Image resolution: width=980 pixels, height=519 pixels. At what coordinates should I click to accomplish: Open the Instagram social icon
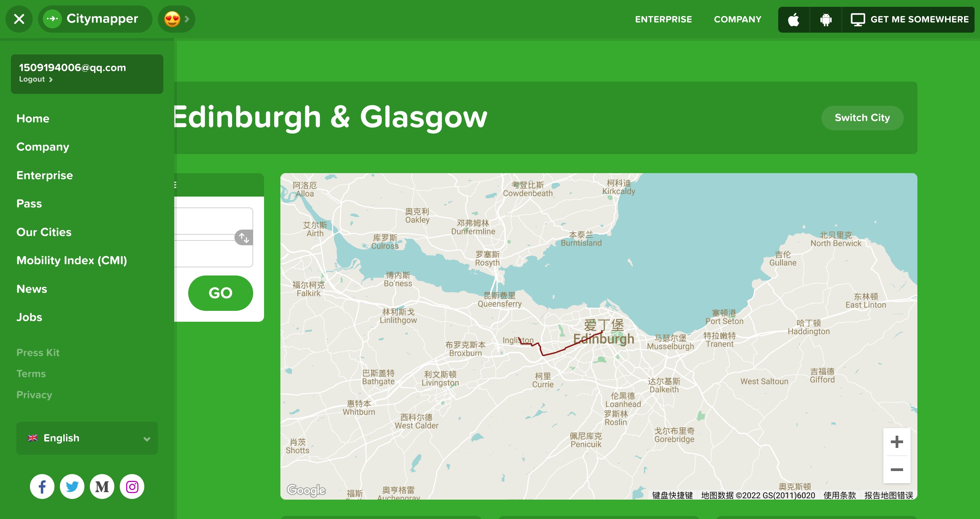[132, 486]
